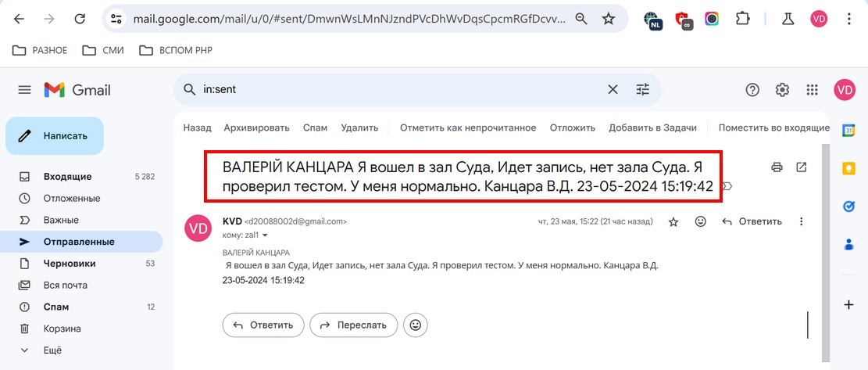The width and height of the screenshot is (868, 370).
Task: Click Отметить как непрочитанное
Action: 468,128
